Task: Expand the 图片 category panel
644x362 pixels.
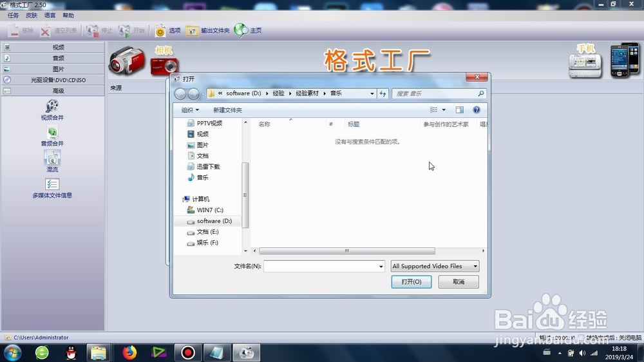Action: pyautogui.click(x=53, y=69)
